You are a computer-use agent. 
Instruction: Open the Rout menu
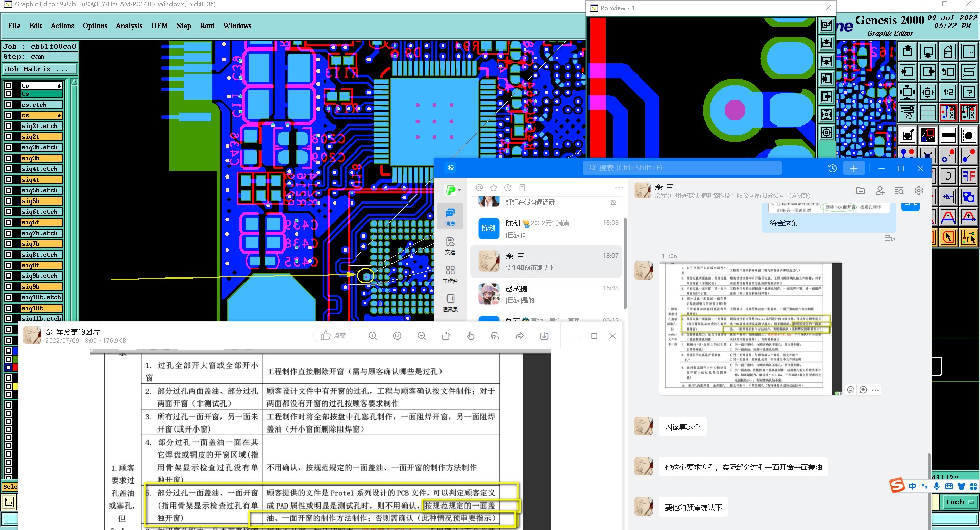point(207,26)
